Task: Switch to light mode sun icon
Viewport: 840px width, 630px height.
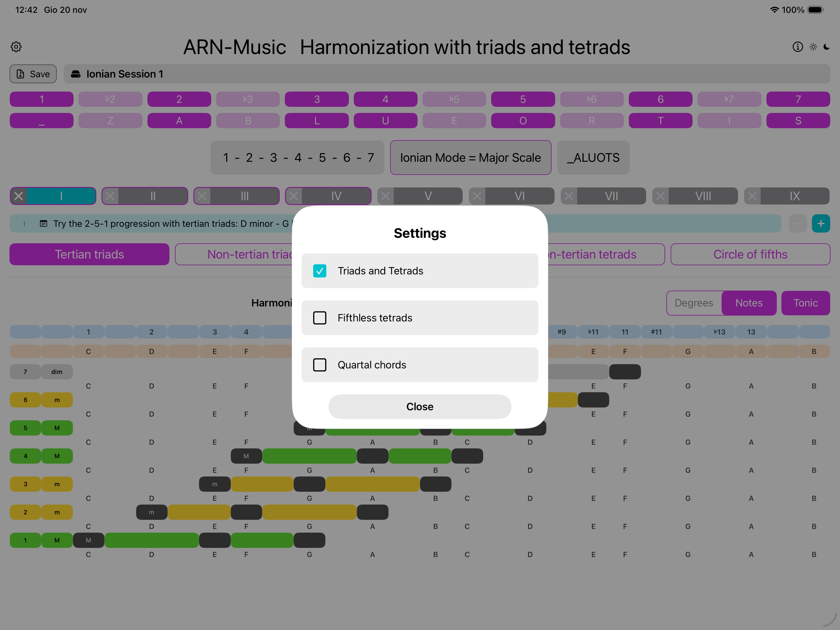Action: pos(813,47)
